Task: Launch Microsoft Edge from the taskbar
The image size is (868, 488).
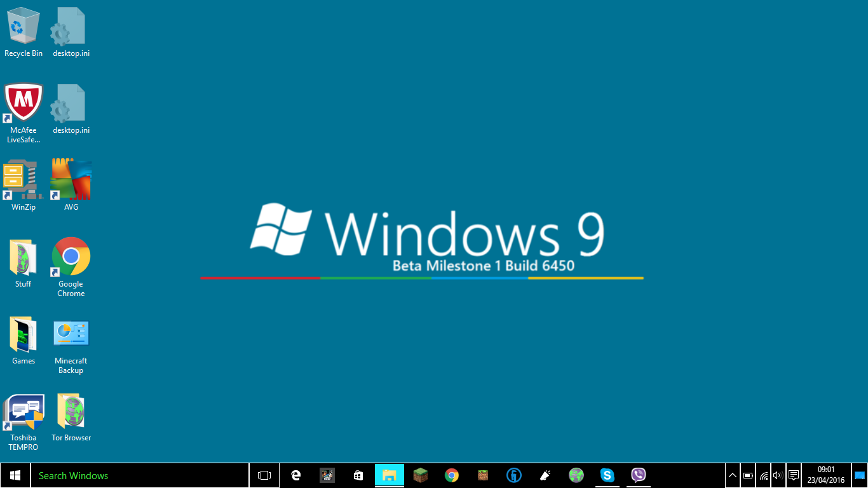Action: pyautogui.click(x=295, y=475)
